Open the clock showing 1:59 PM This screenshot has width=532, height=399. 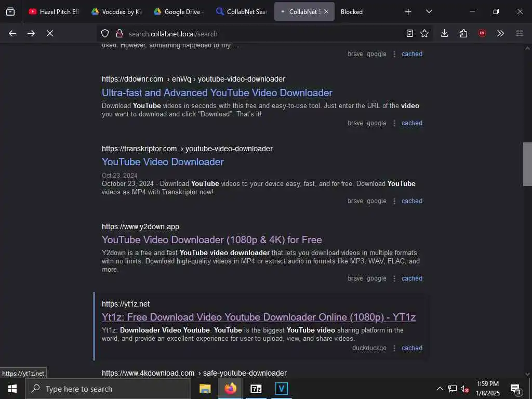pos(488,389)
